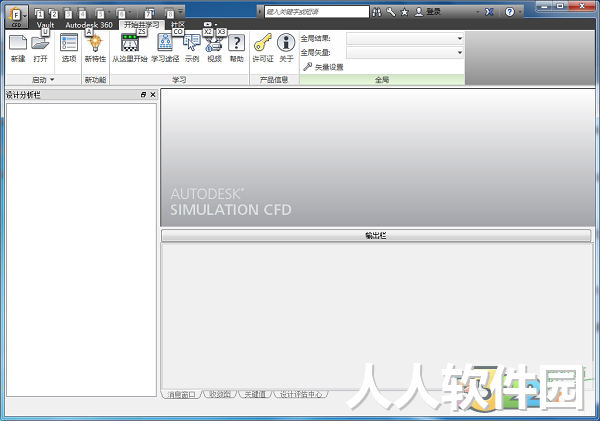Click the 登录 sign-in text

coord(434,12)
